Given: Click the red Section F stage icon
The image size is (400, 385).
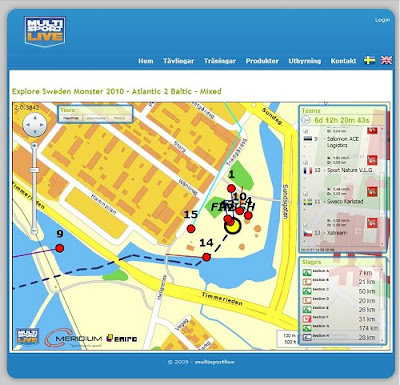Looking at the screenshot, I should pyautogui.click(x=307, y=319).
